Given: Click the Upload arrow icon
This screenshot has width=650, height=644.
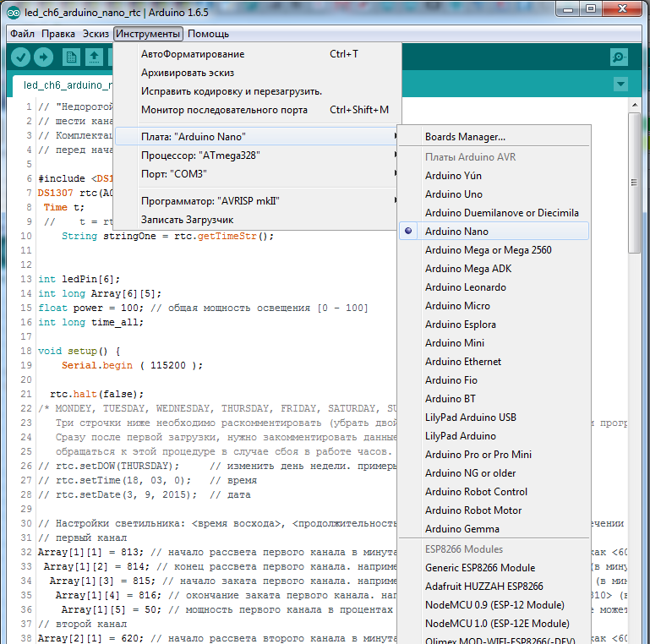Looking at the screenshot, I should tap(43, 57).
